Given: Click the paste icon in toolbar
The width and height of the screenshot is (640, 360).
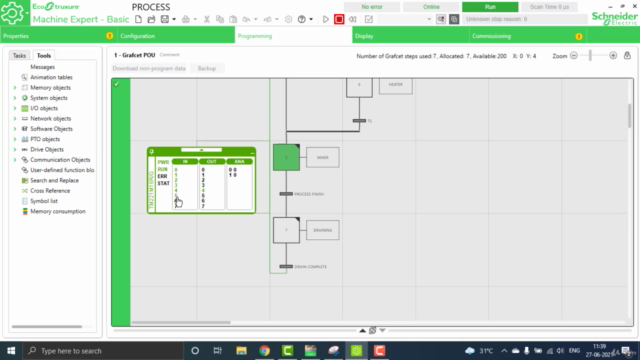Looking at the screenshot, I should 233,19.
